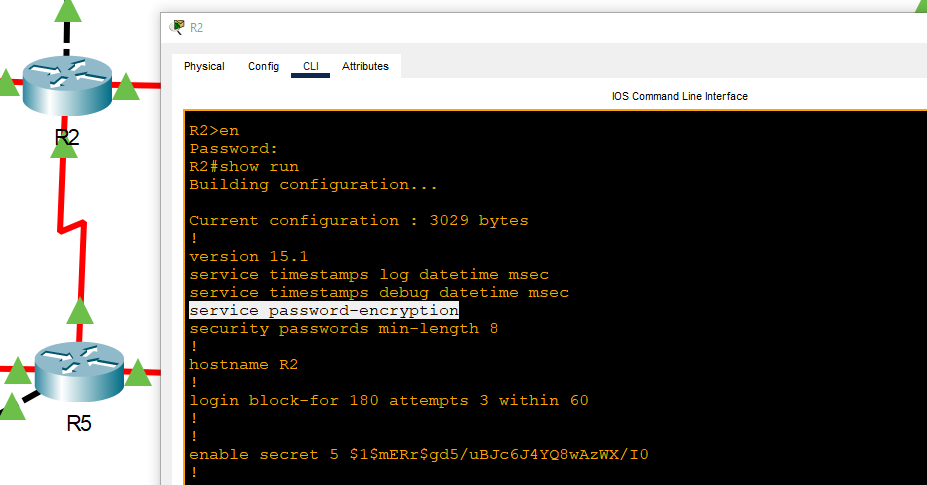
Task: Click the hostname R2 line in terminal
Action: 243,365
